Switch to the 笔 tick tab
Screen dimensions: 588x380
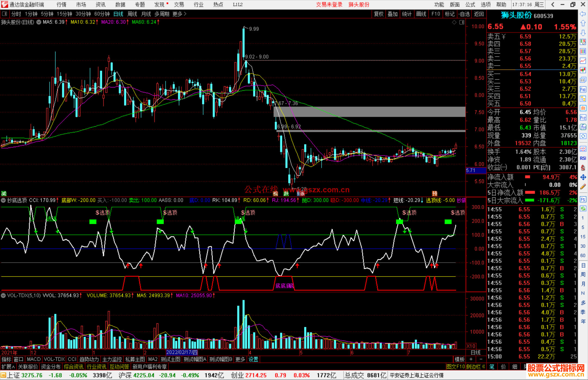[492, 367]
